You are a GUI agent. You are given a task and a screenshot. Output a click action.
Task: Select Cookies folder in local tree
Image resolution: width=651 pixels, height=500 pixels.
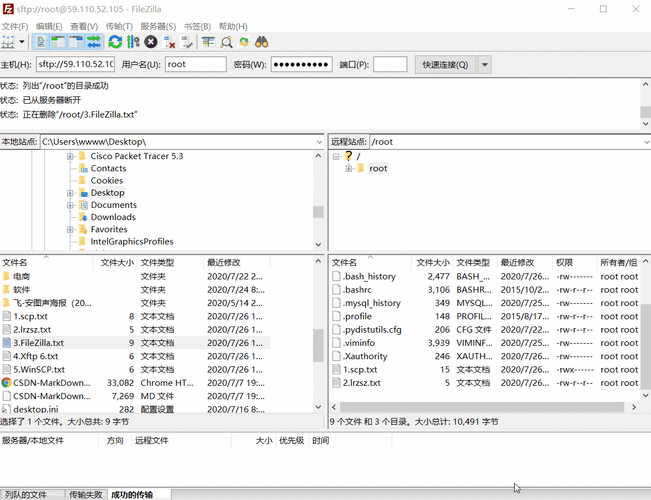pos(107,180)
